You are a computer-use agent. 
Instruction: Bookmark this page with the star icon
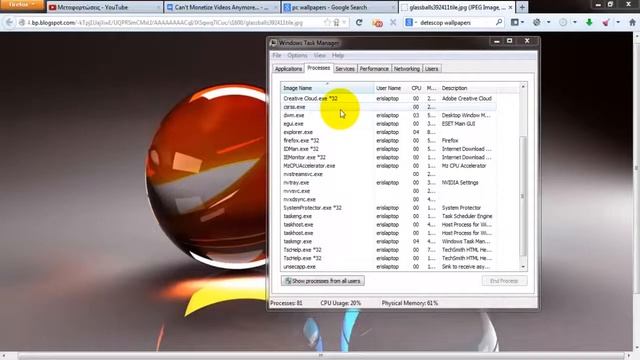point(327,23)
